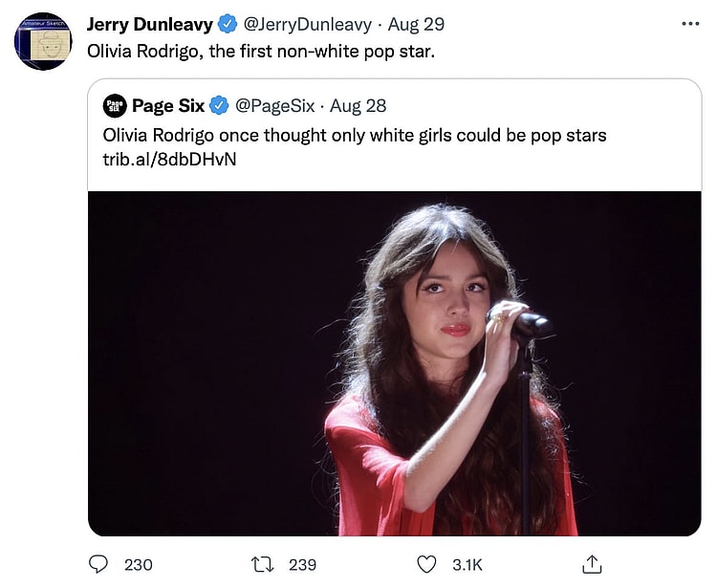Click the Aug 28 quoted tweet timestamp

click(358, 105)
